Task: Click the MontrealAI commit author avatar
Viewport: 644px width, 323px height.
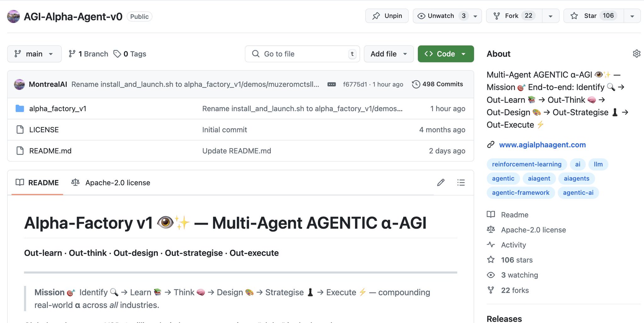Action: [19, 84]
